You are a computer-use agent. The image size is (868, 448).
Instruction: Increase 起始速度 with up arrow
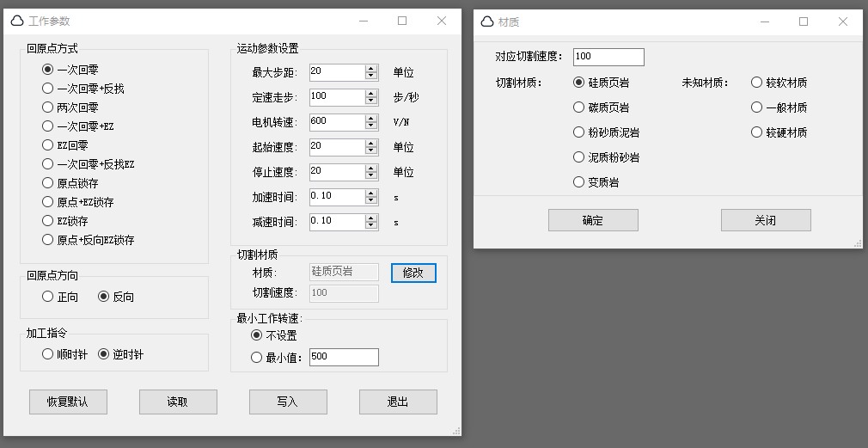[x=371, y=144]
